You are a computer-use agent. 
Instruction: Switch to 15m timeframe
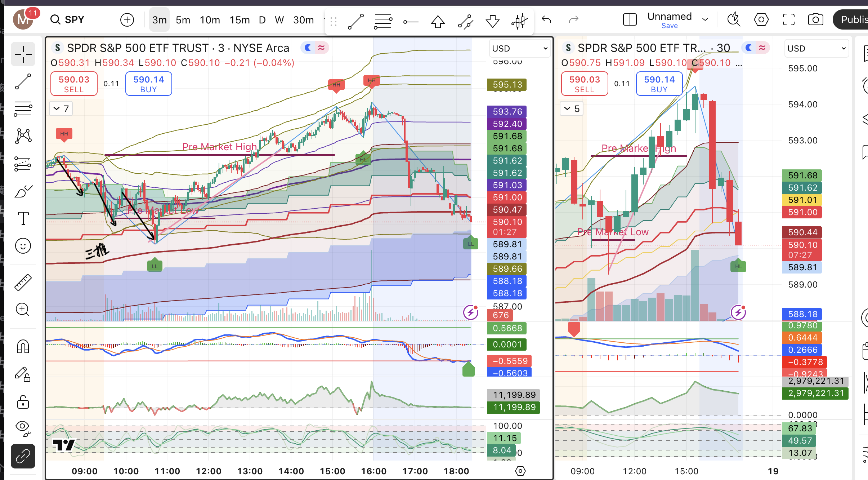pyautogui.click(x=240, y=20)
